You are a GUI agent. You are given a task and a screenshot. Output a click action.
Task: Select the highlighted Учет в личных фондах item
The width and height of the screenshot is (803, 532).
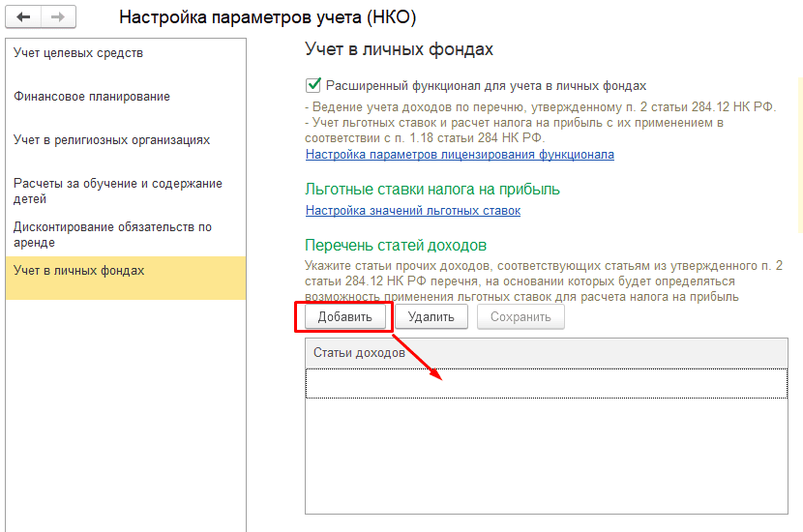coord(79,271)
